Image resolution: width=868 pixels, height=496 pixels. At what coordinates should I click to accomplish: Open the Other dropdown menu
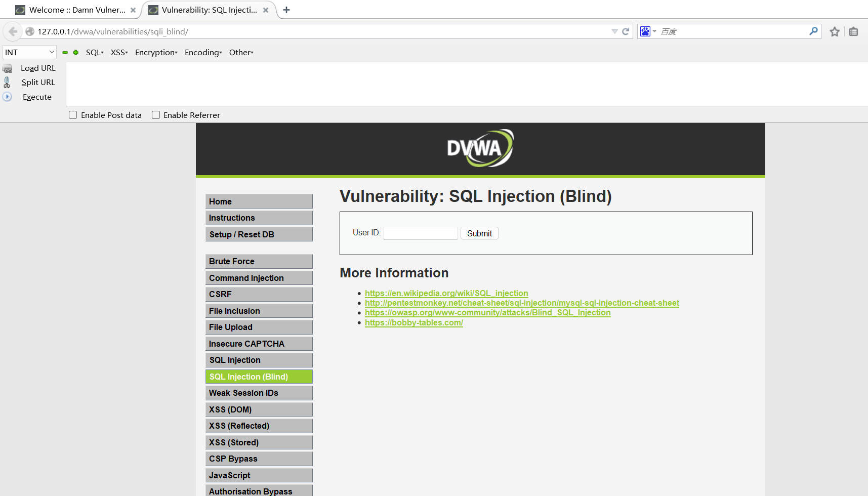pos(241,52)
